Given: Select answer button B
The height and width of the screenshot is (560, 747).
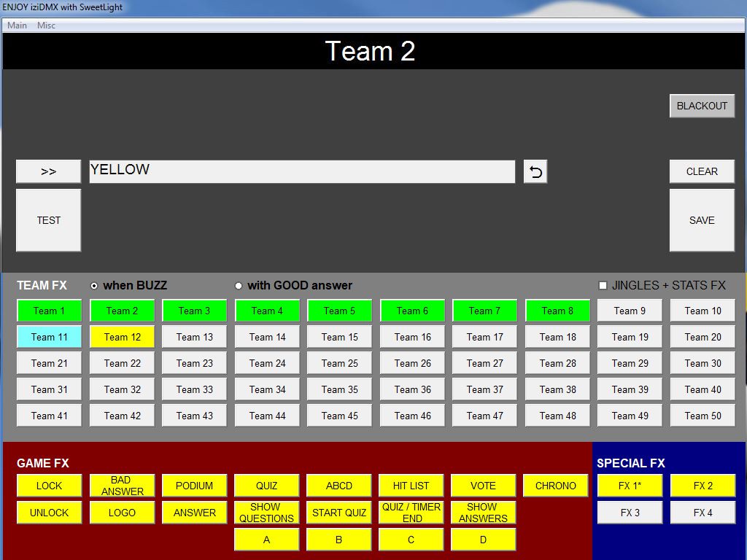Looking at the screenshot, I should pyautogui.click(x=338, y=540).
